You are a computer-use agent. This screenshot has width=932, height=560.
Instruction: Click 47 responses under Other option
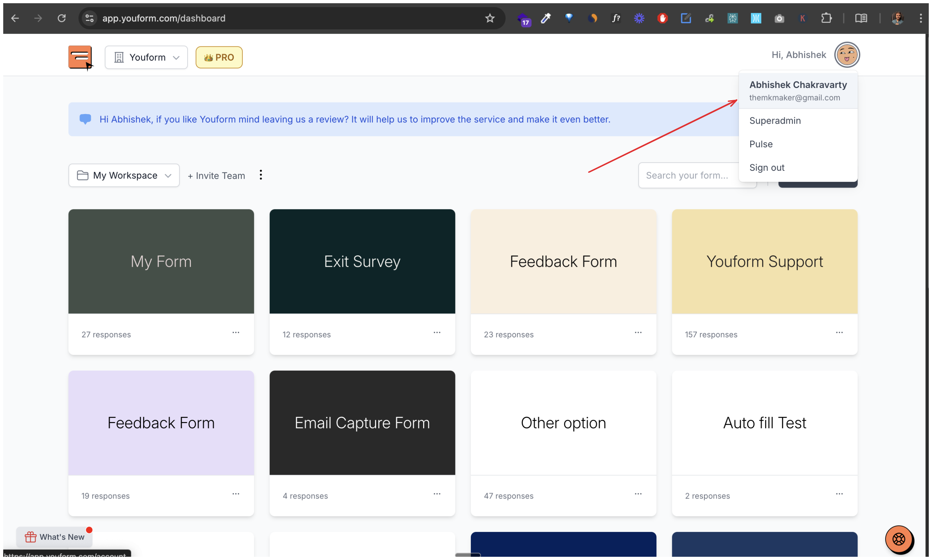(x=509, y=496)
